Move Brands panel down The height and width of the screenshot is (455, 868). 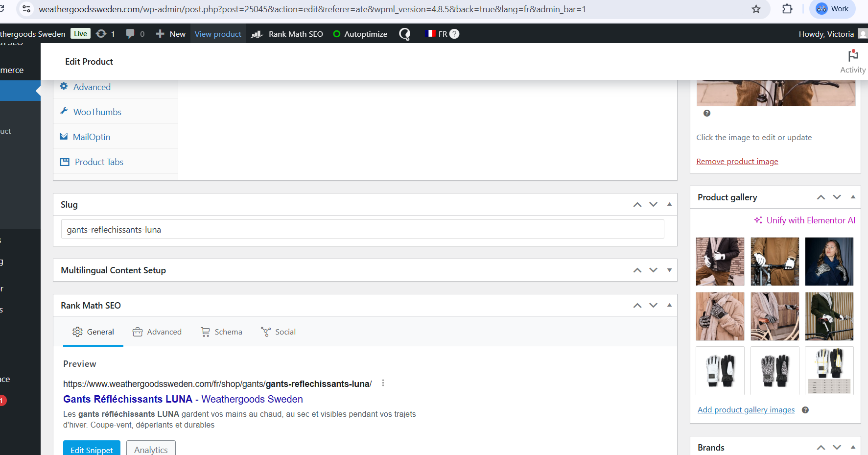tap(837, 448)
